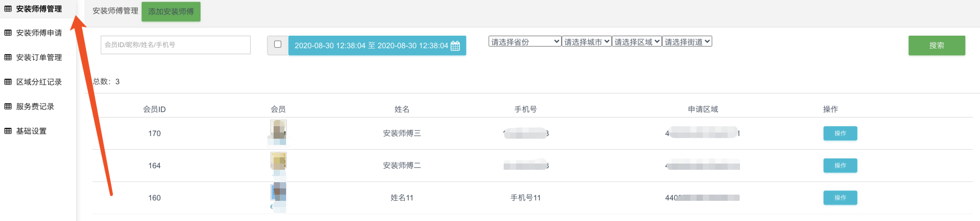Click table icon beside 安装师傅申请
980x221 pixels.
pyautogui.click(x=8, y=33)
